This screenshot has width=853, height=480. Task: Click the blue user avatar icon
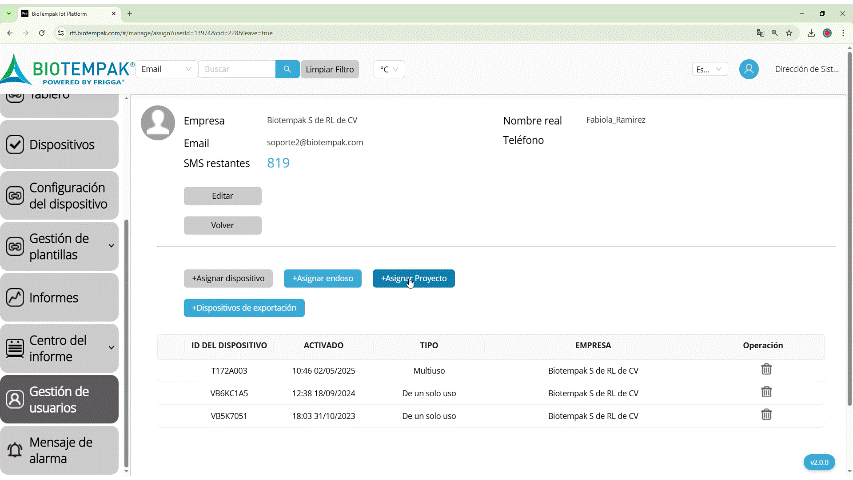click(748, 69)
